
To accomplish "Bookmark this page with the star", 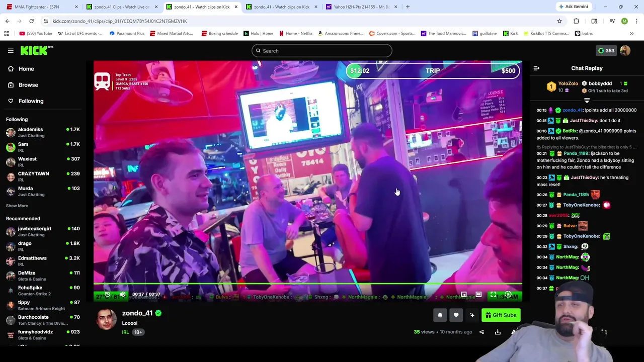I will click(559, 21).
